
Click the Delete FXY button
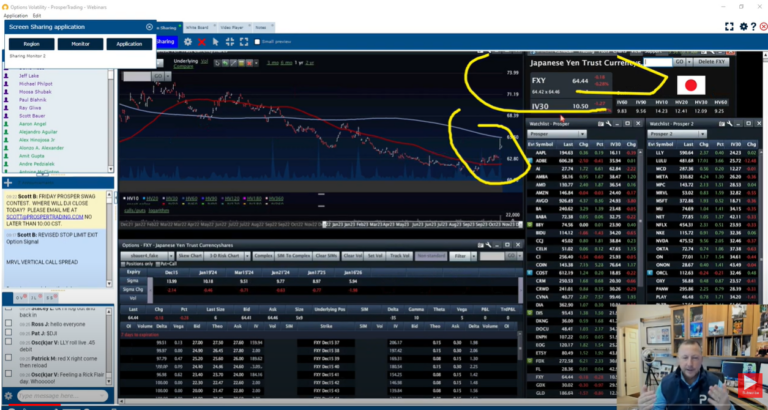click(711, 61)
